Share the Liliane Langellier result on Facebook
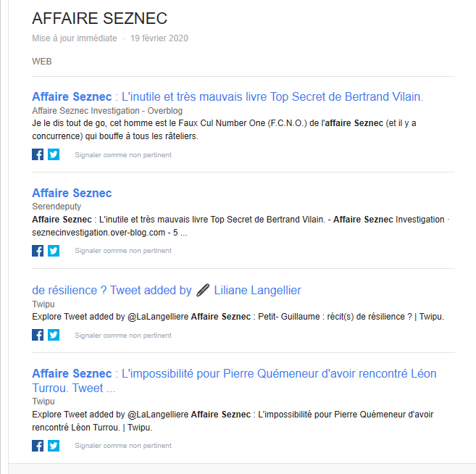Viewport: 476px width, 474px height. point(38,335)
